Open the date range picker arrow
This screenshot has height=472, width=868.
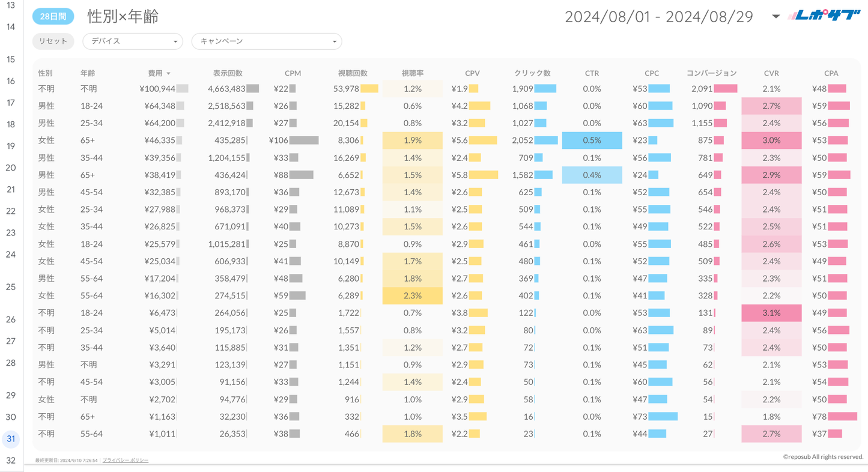[775, 17]
